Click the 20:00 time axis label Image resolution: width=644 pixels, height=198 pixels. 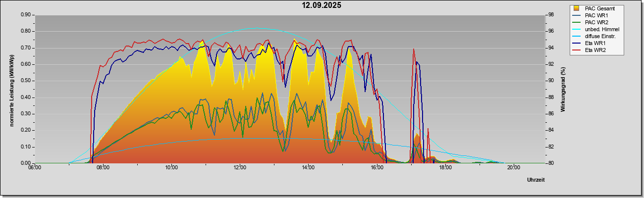pyautogui.click(x=513, y=167)
